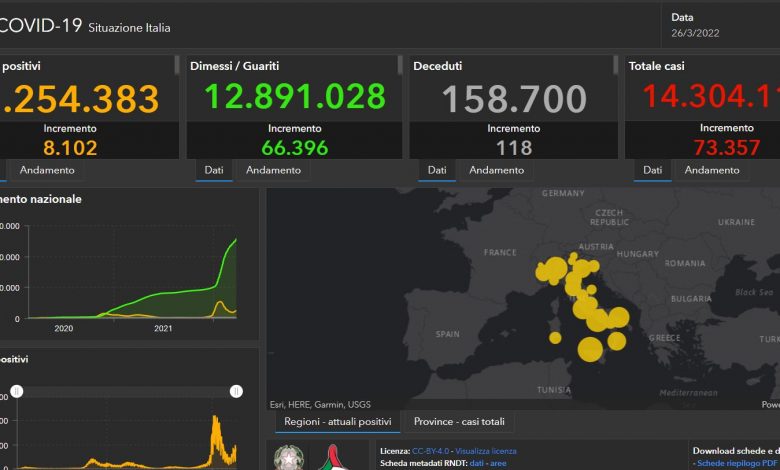Image resolution: width=780 pixels, height=470 pixels.
Task: Select Dati tab under Deceduti
Action: click(437, 170)
